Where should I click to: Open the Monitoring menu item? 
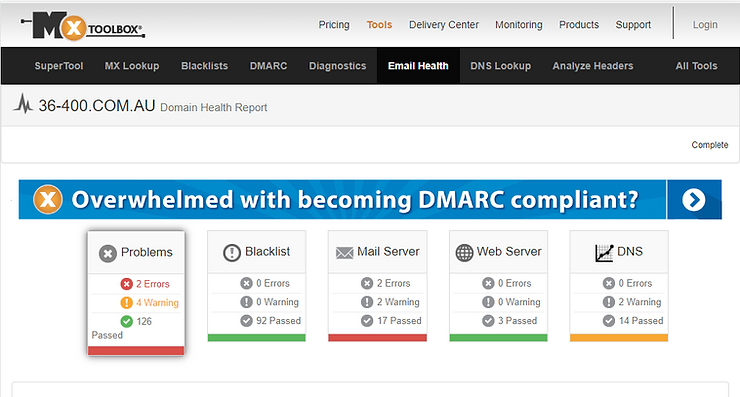[519, 25]
